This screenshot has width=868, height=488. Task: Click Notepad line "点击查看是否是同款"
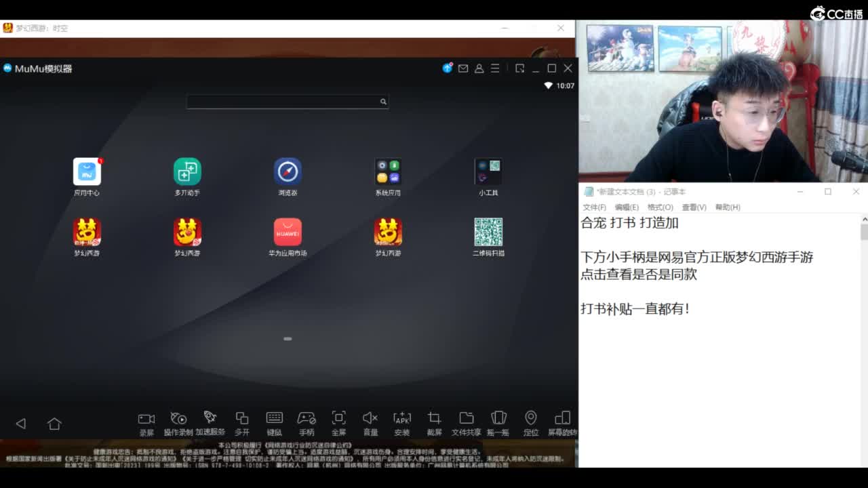(x=639, y=274)
